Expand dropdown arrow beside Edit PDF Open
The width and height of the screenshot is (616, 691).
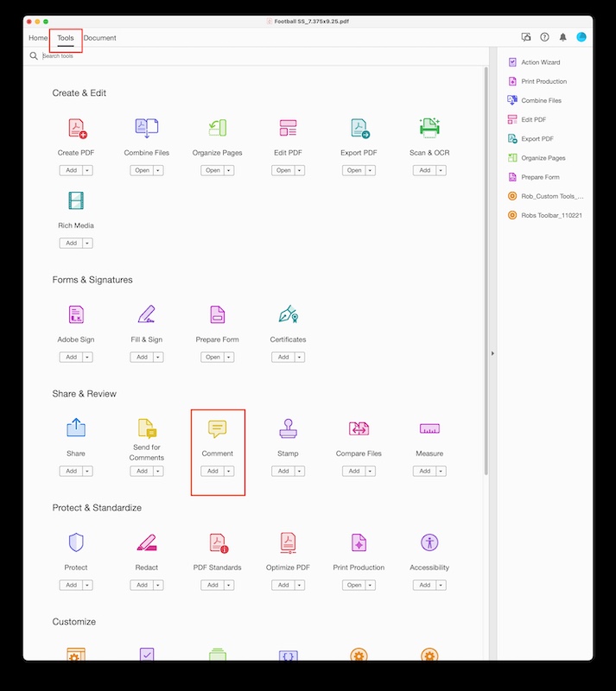(299, 171)
